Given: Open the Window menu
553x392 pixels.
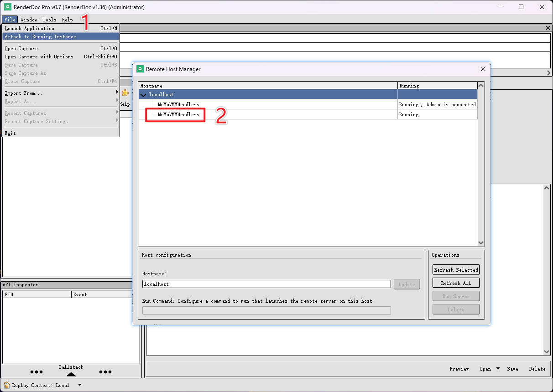Looking at the screenshot, I should coord(29,20).
